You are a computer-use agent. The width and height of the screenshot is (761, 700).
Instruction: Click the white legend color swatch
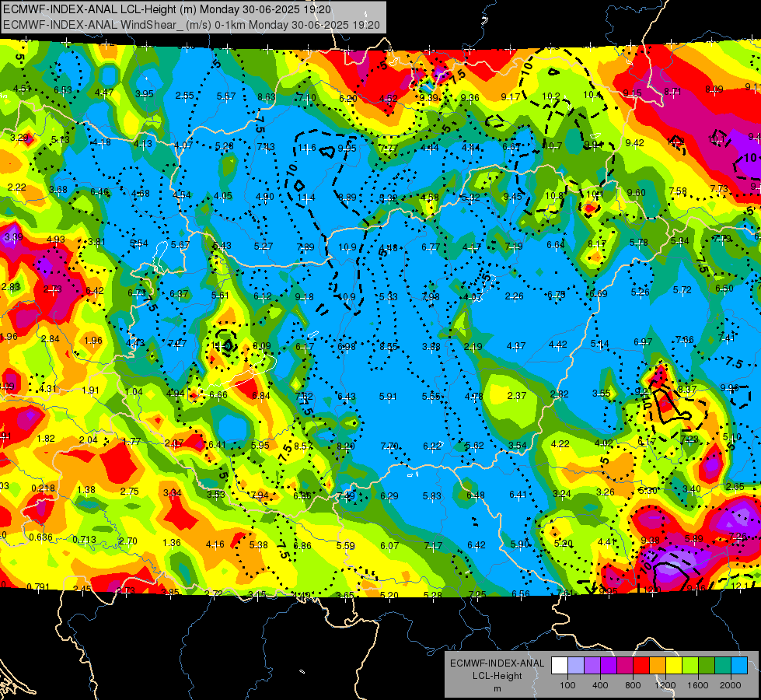coord(560,666)
